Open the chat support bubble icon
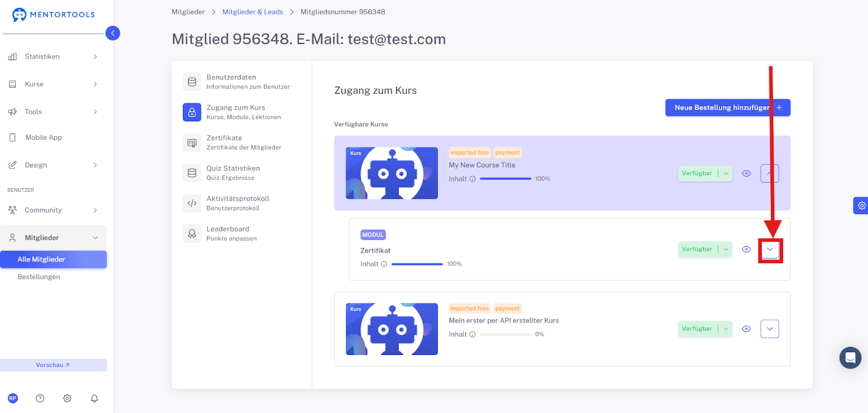Viewport: 868px width, 413px height. (x=850, y=358)
